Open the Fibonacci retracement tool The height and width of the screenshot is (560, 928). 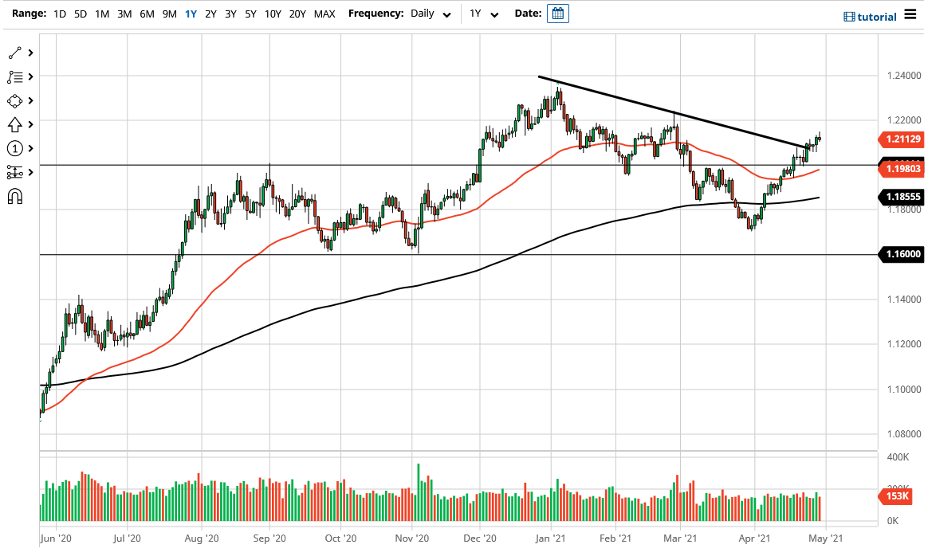pos(14,76)
